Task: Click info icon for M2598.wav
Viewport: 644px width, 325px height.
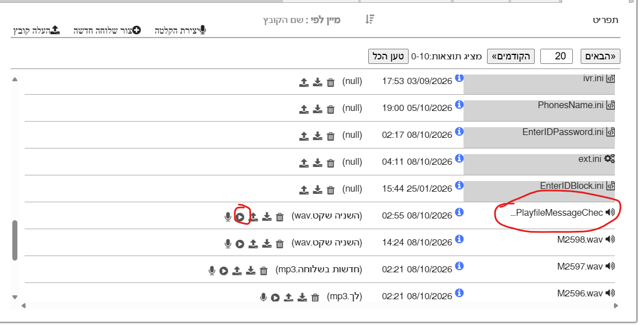Action: click(x=459, y=239)
